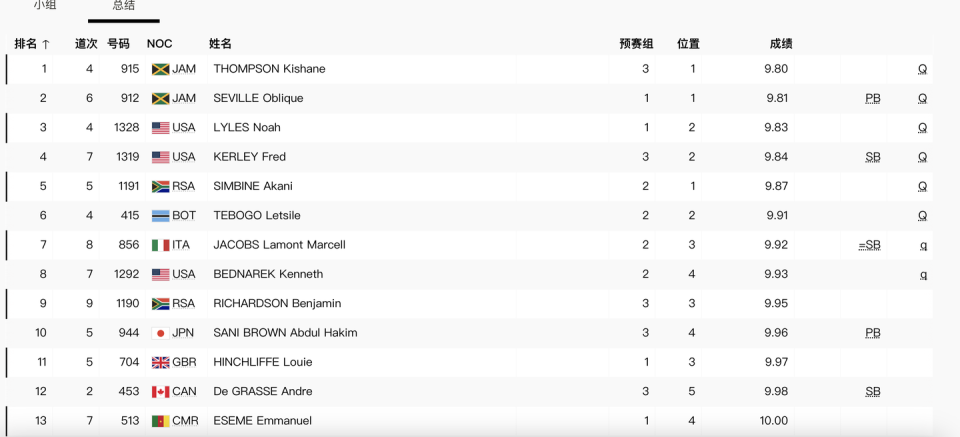This screenshot has height=437, width=960.
Task: Sort by the 排名 column arrow
Action: click(x=46, y=44)
